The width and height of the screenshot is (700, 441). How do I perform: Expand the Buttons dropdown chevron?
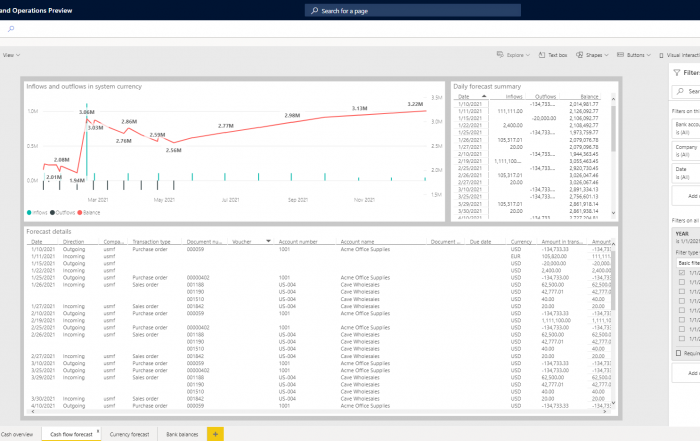click(648, 55)
